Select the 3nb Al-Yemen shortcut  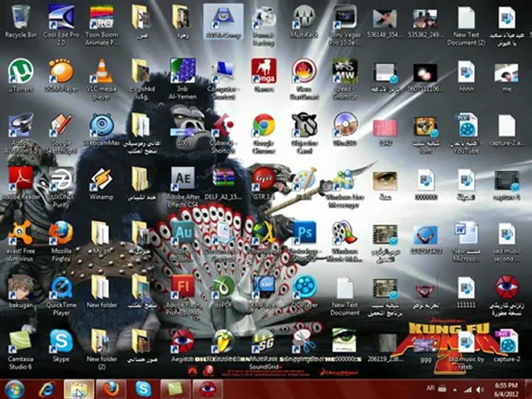(x=183, y=79)
